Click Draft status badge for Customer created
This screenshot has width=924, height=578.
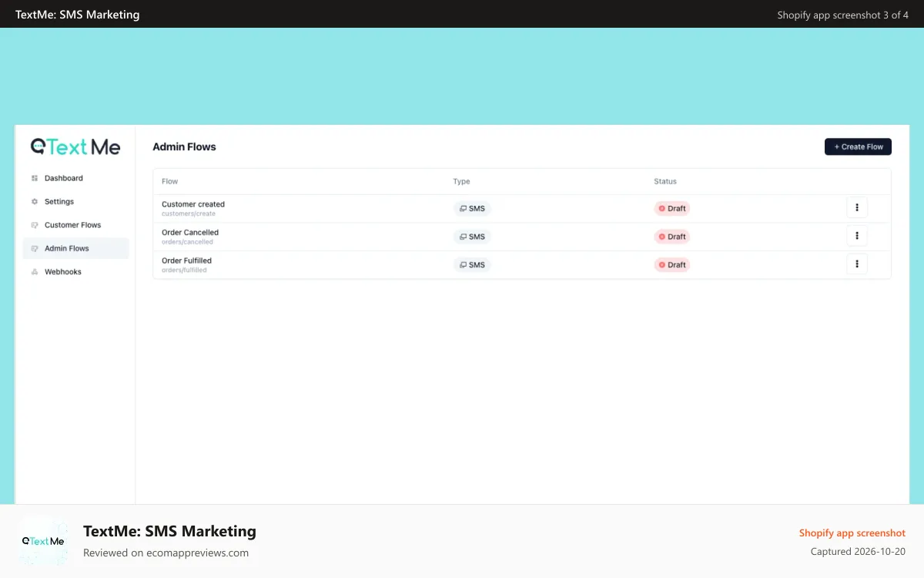[x=672, y=208]
